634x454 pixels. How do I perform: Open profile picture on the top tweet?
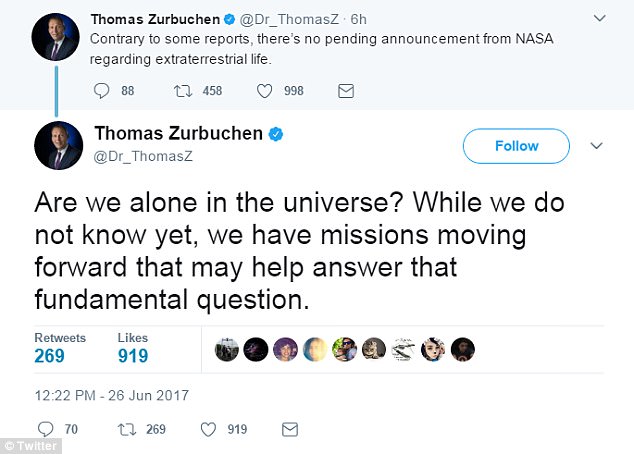(x=55, y=37)
